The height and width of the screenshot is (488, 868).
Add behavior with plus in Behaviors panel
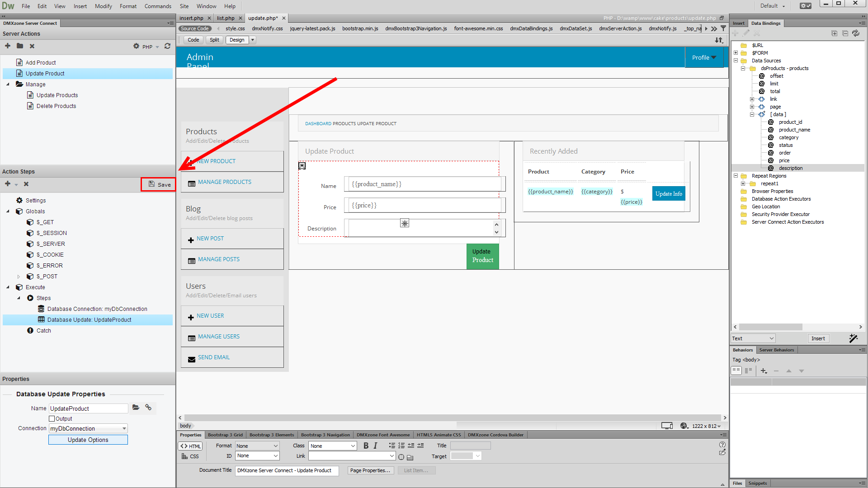pyautogui.click(x=764, y=371)
